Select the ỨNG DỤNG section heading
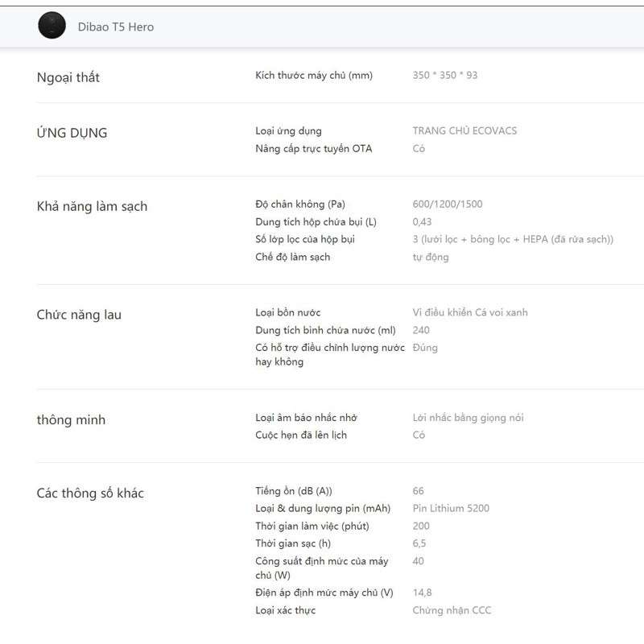Image resolution: width=644 pixels, height=644 pixels. point(72,133)
